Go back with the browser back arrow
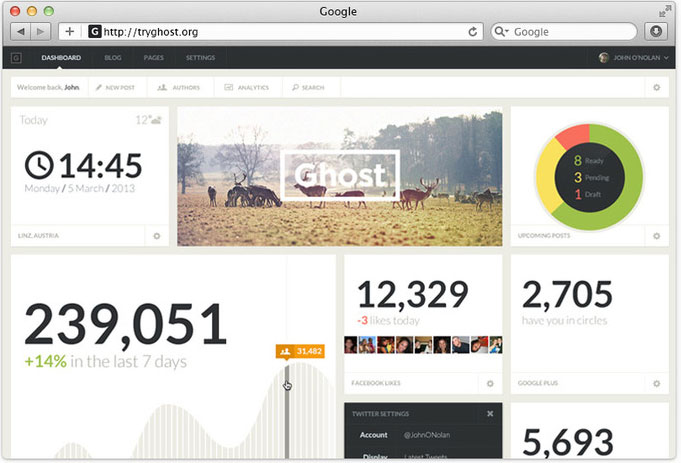Screen dimensions: 681x463 tap(20, 32)
